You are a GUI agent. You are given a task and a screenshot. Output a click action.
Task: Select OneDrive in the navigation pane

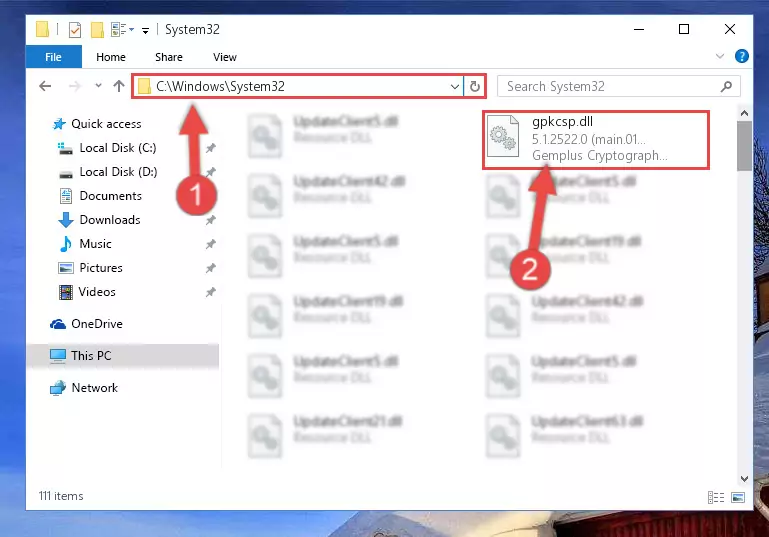click(97, 324)
